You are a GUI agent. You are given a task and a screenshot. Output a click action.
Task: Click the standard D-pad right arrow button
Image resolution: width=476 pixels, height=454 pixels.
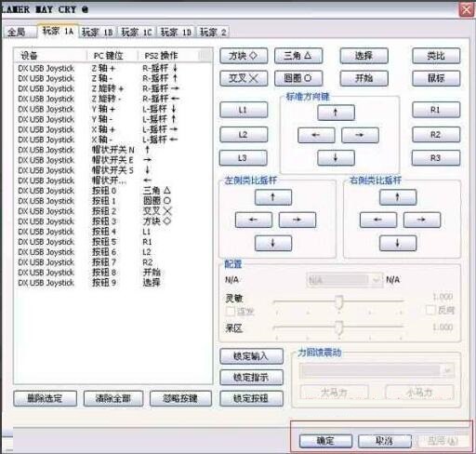(360, 135)
